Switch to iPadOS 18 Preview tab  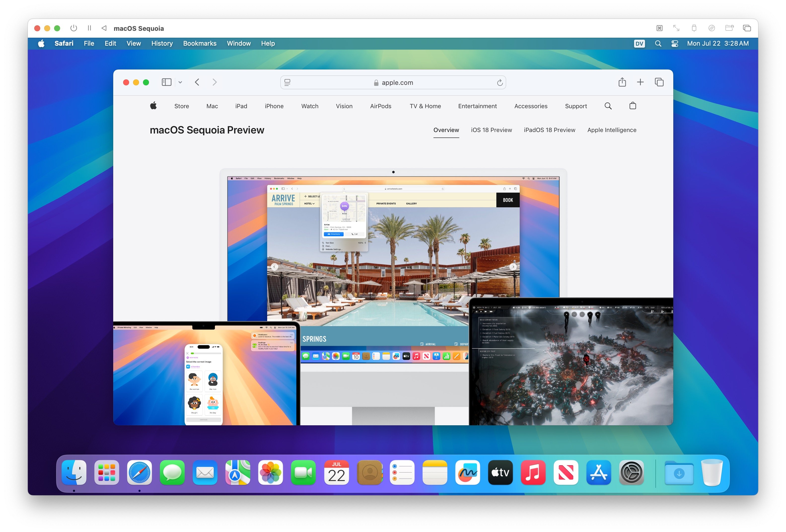tap(549, 130)
